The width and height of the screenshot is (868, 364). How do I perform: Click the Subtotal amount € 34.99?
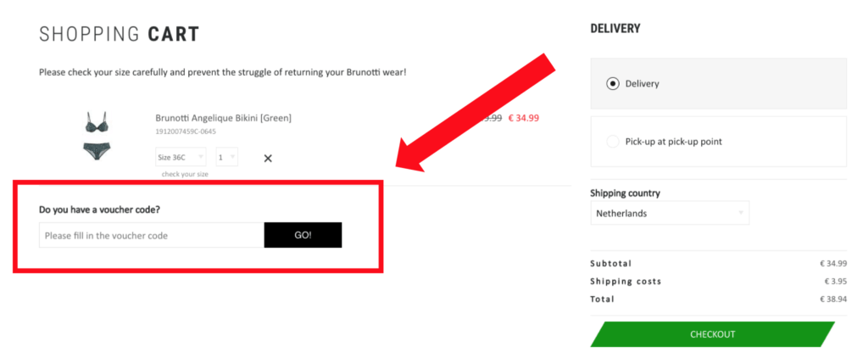point(834,264)
